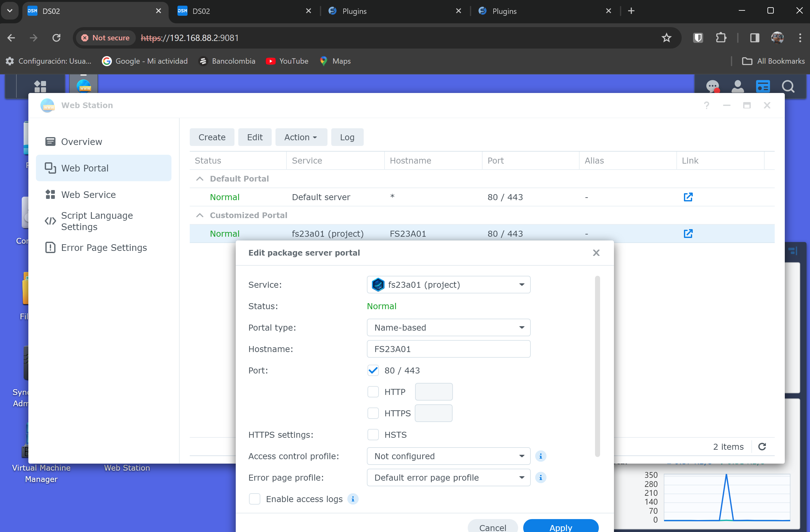Show info for Error page profile
Image resolution: width=810 pixels, height=532 pixels.
541,477
